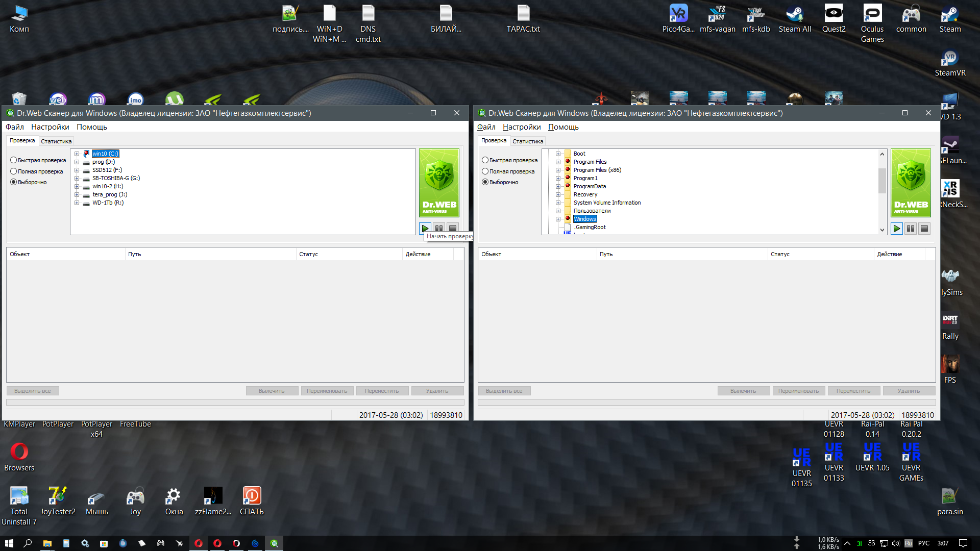The height and width of the screenshot is (551, 980).
Task: Open the СПАТЬ desktop shortcut
Action: (x=252, y=501)
